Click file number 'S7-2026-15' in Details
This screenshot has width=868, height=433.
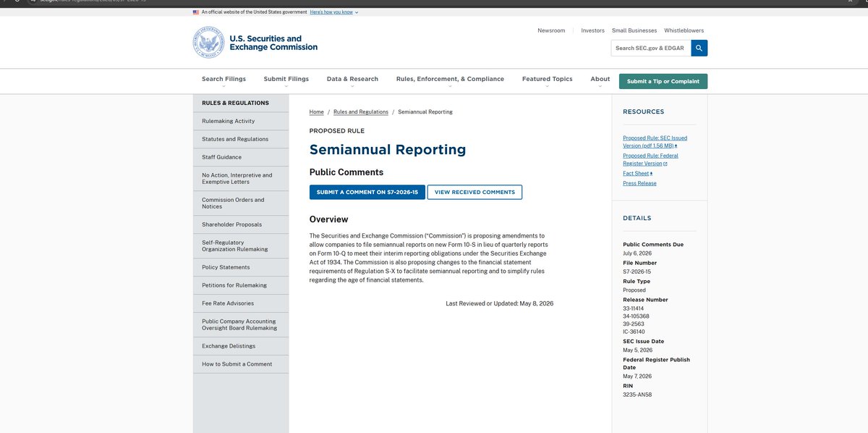point(637,272)
